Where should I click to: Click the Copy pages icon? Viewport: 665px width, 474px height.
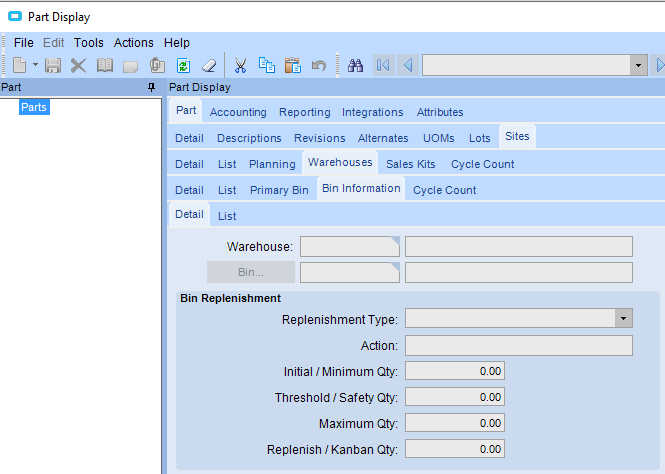(267, 65)
